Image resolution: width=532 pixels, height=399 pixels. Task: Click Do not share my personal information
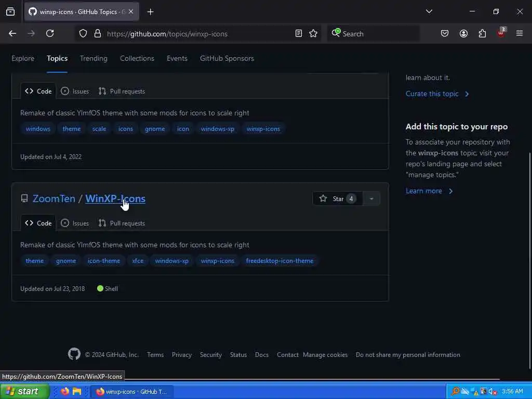click(408, 355)
